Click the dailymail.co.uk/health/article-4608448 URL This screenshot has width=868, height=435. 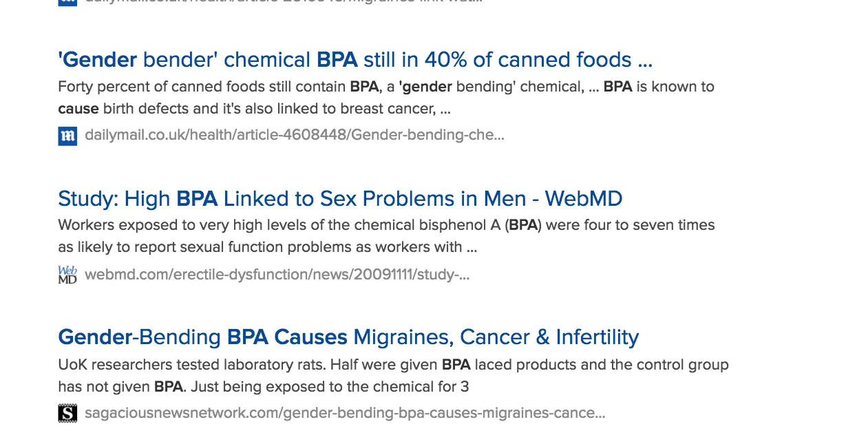point(294,135)
